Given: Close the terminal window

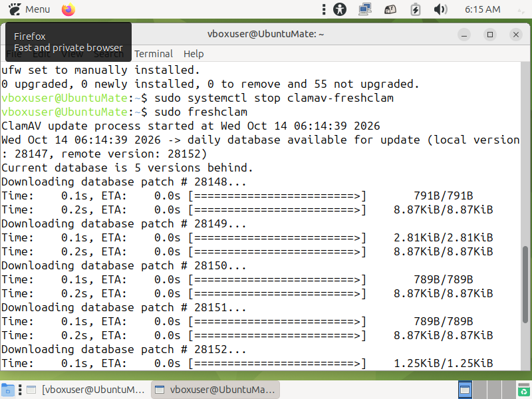Looking at the screenshot, I should click(516, 35).
